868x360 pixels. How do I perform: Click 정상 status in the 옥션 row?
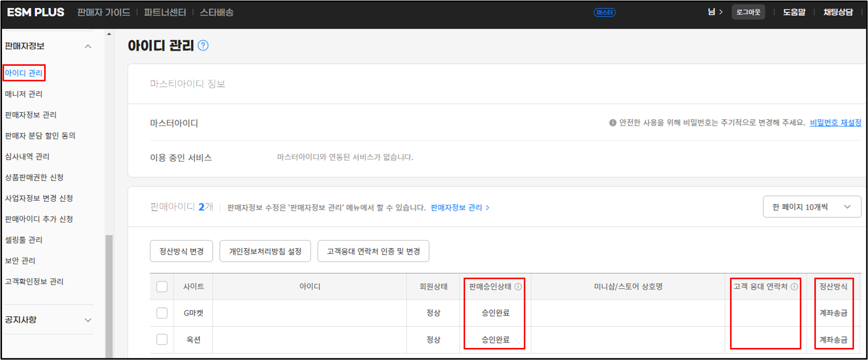coord(433,340)
